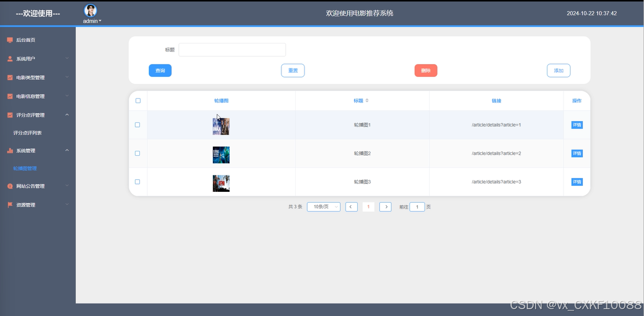Select the 轮播图管理 submenu item

click(25, 168)
